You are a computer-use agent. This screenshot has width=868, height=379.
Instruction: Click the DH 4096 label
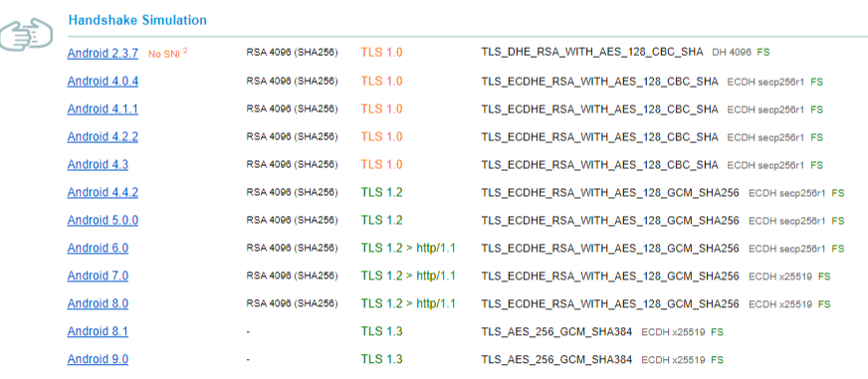pos(732,53)
